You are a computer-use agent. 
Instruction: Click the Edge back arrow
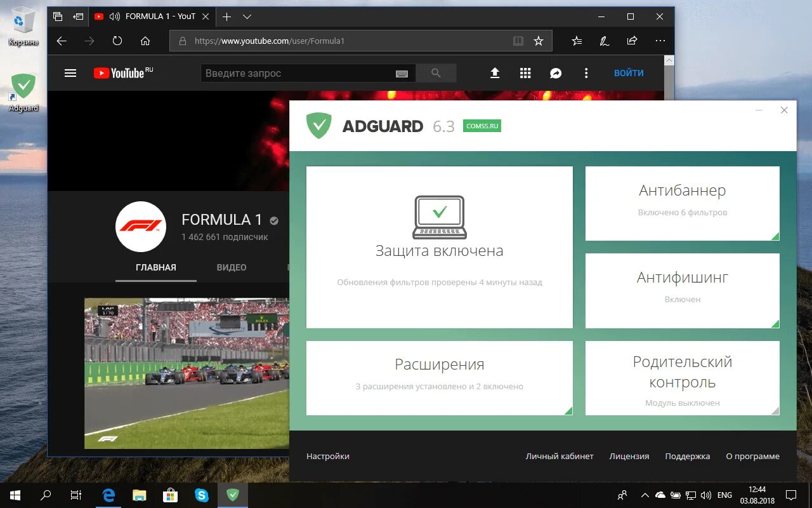pos(62,41)
